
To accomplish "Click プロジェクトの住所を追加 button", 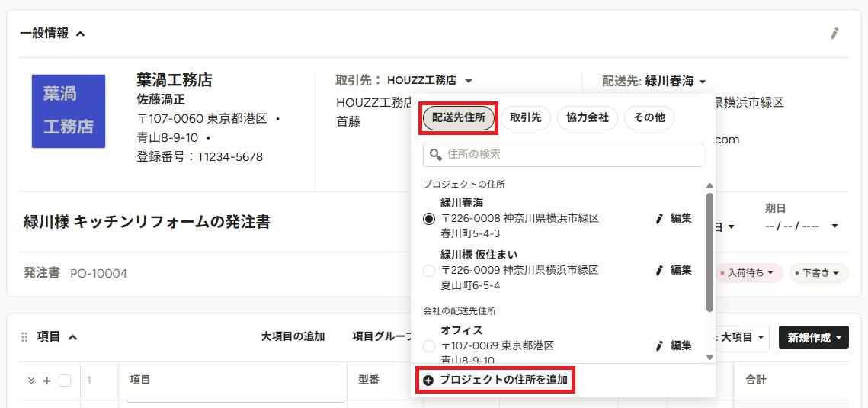I will [495, 381].
